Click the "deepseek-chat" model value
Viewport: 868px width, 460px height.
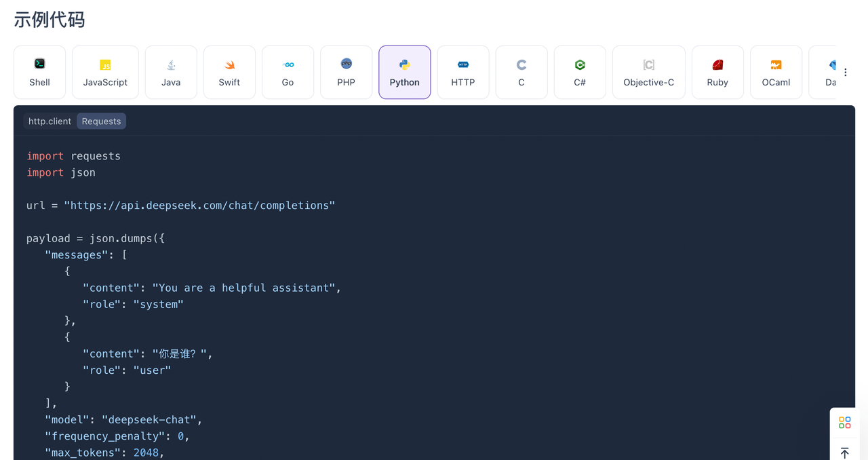(149, 420)
